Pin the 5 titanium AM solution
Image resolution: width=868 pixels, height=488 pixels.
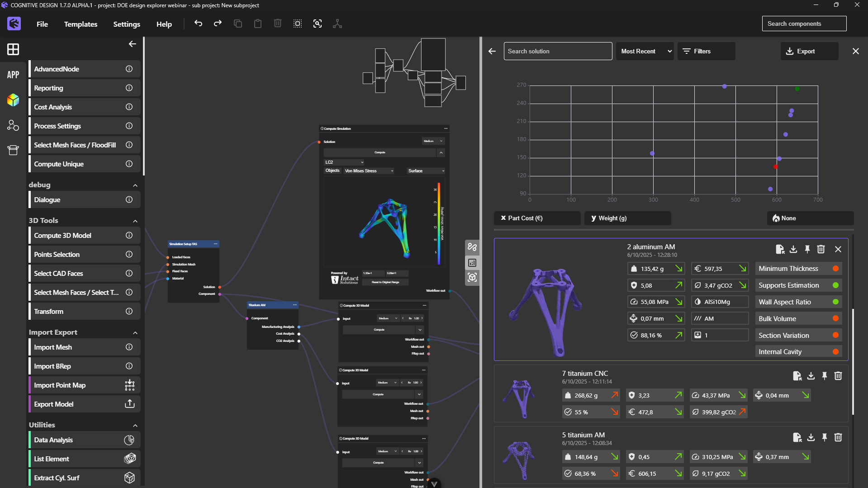pos(825,437)
